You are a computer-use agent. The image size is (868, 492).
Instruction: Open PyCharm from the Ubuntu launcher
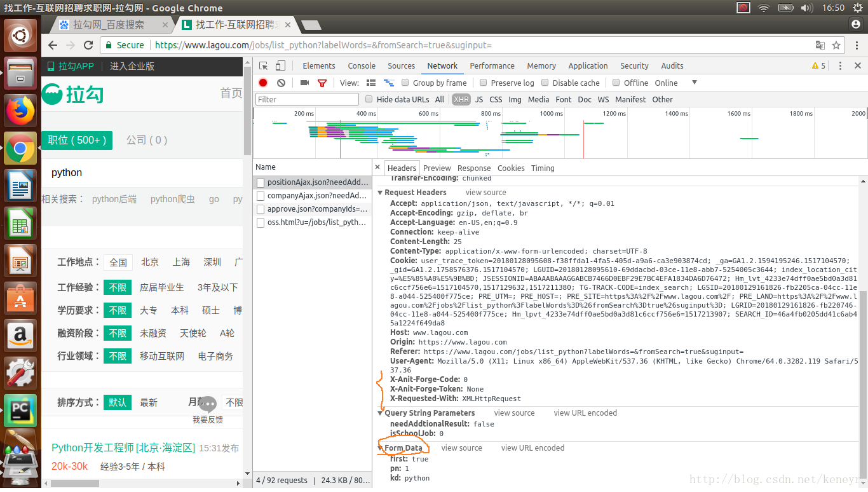coord(21,411)
